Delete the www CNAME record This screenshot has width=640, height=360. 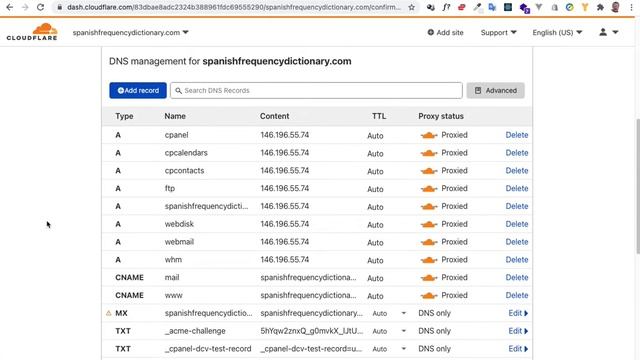(517, 296)
